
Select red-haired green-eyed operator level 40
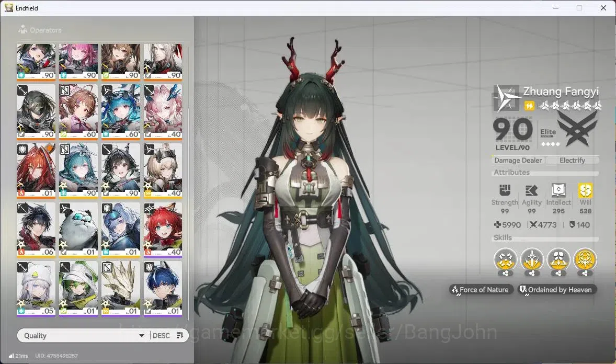pyautogui.click(x=163, y=230)
